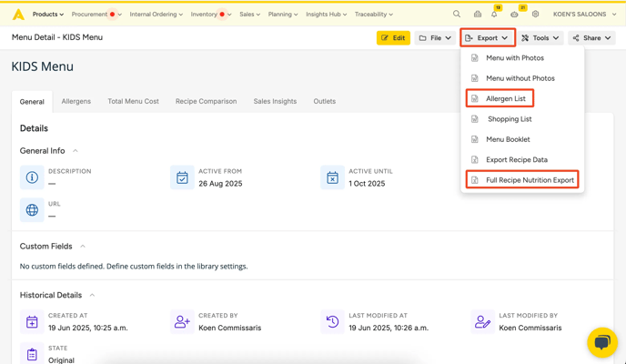Expand the Share dropdown
This screenshot has height=364, width=626.
click(591, 38)
